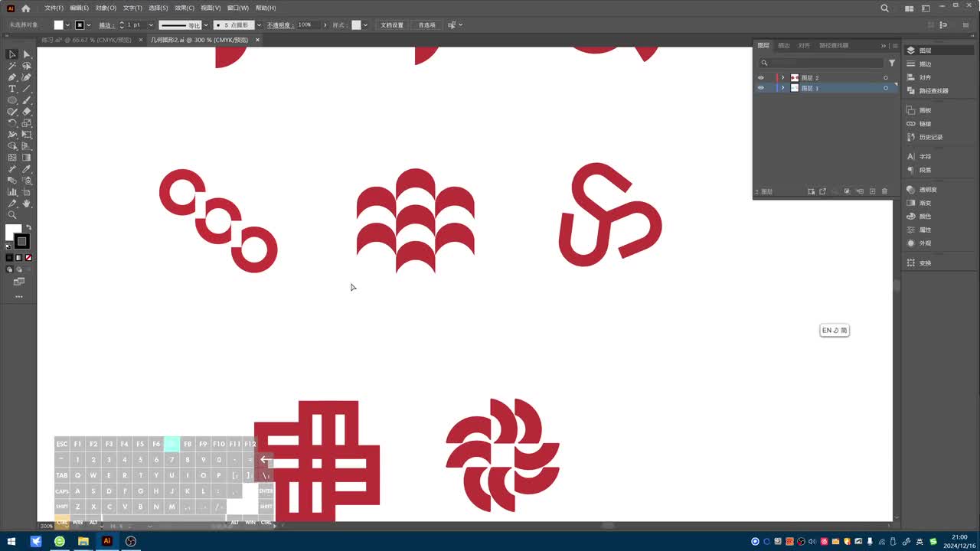This screenshot has height=551, width=980.
Task: Select the Ellipse shape tool
Action: point(12,100)
